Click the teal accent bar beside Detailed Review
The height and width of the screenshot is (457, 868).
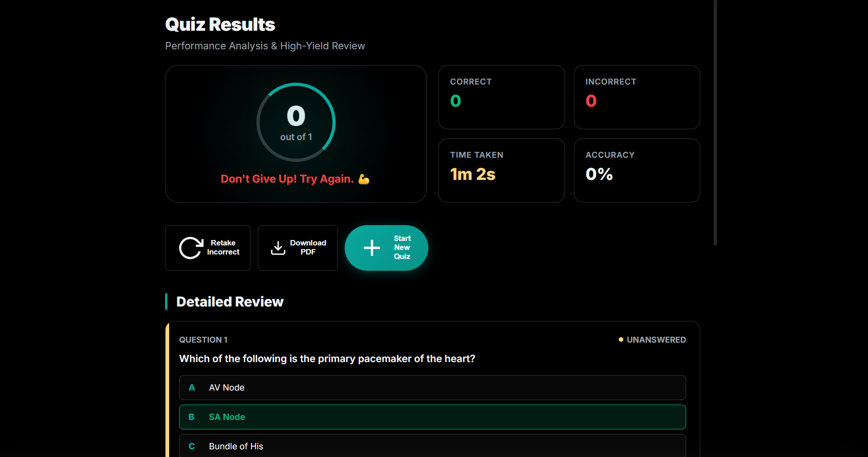tap(166, 302)
